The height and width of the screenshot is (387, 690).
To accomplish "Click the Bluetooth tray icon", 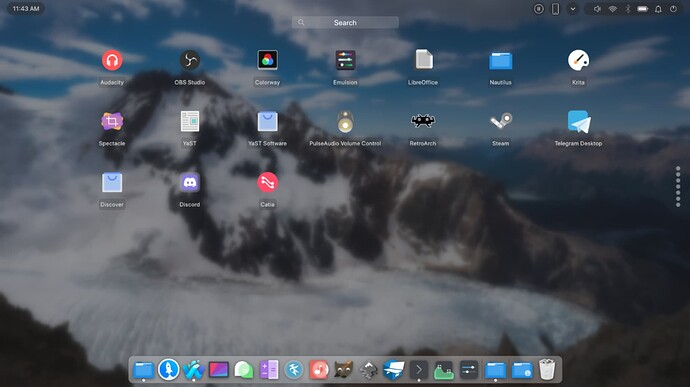I will pos(628,9).
